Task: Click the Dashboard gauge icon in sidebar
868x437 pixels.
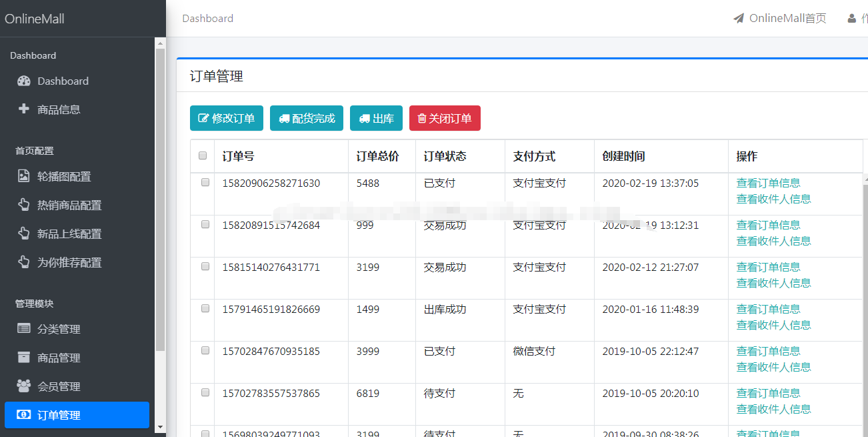Action: point(24,81)
